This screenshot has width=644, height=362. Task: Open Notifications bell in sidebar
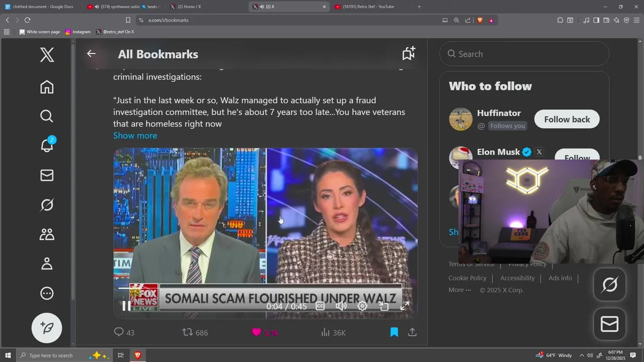[47, 145]
